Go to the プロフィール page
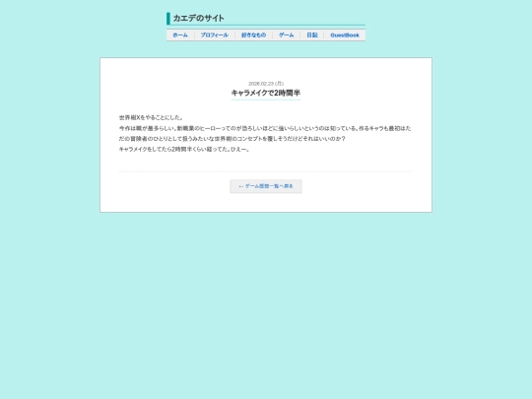The height and width of the screenshot is (399, 532). tap(215, 35)
